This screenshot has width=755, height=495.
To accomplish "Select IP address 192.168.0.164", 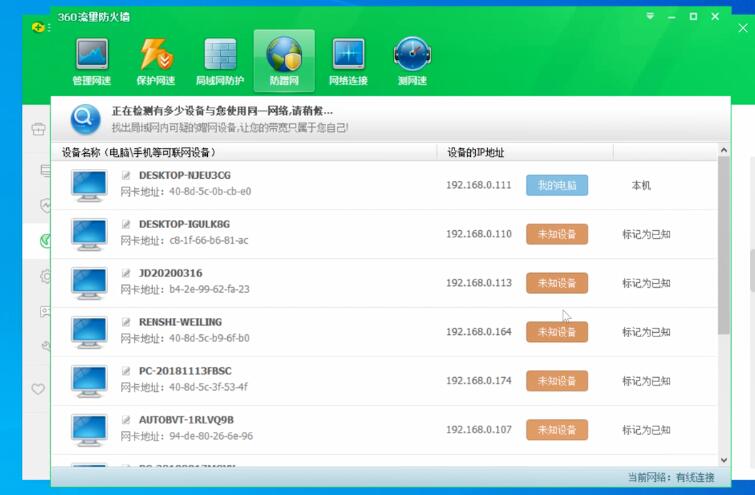I will coord(479,332).
